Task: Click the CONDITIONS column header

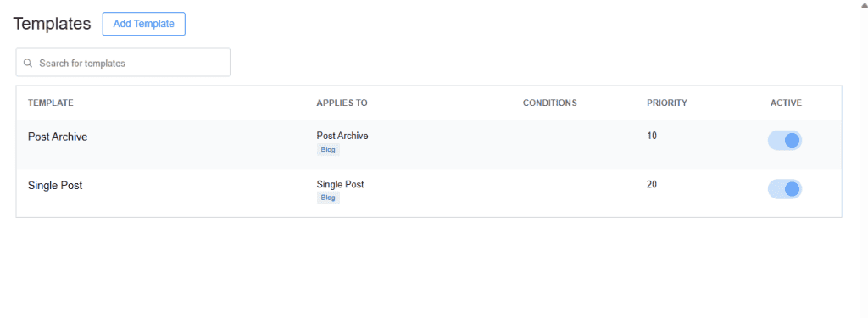Action: [x=549, y=103]
